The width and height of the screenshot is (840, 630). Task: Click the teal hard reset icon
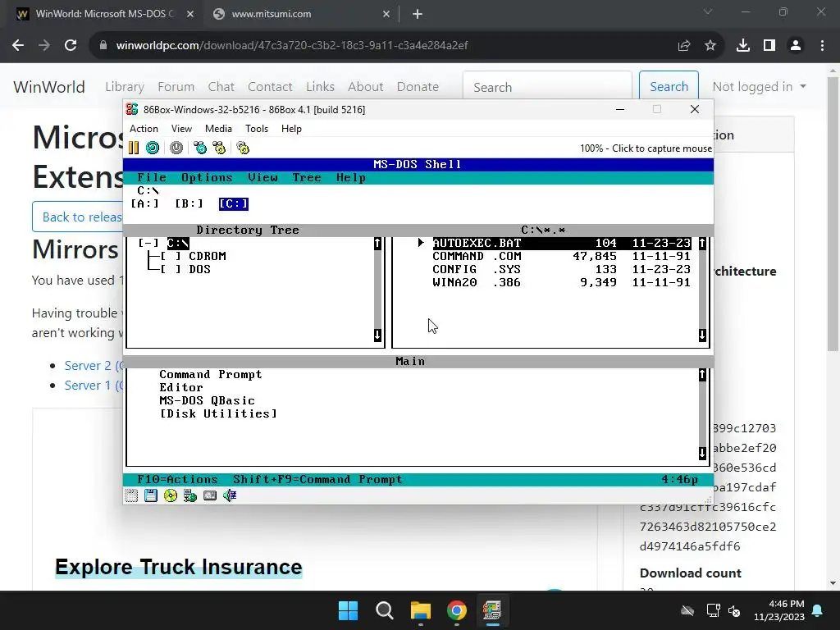[153, 148]
